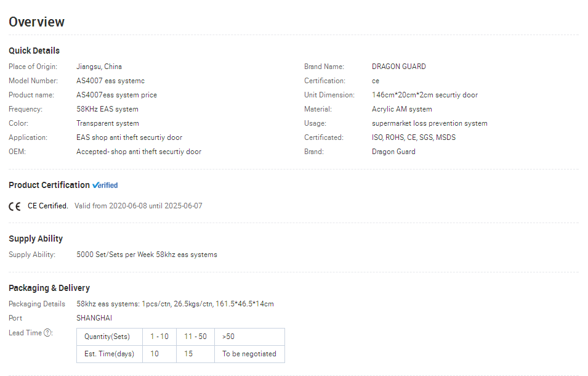The width and height of the screenshot is (588, 376).
Task: Click the 'Est. Time(days)' row header cell
Action: 110,354
